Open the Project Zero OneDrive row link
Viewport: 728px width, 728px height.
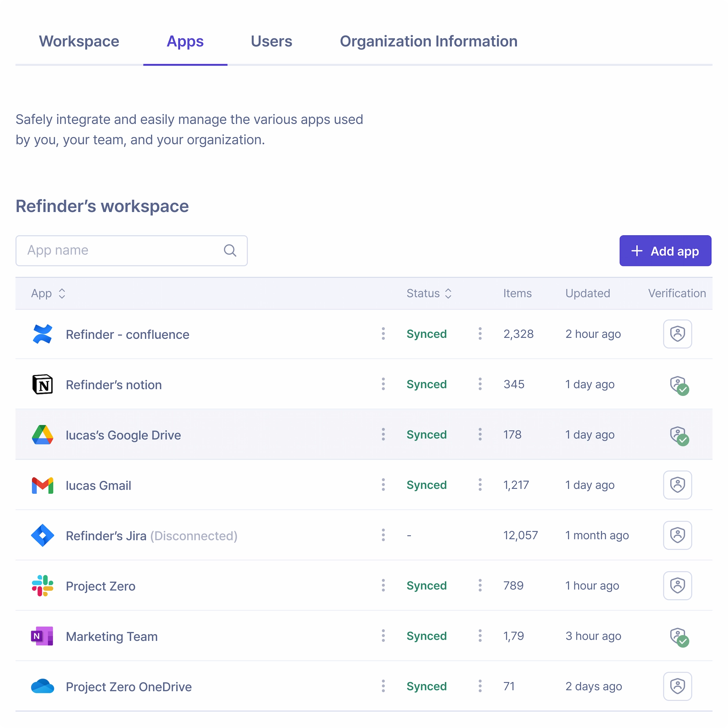[129, 687]
